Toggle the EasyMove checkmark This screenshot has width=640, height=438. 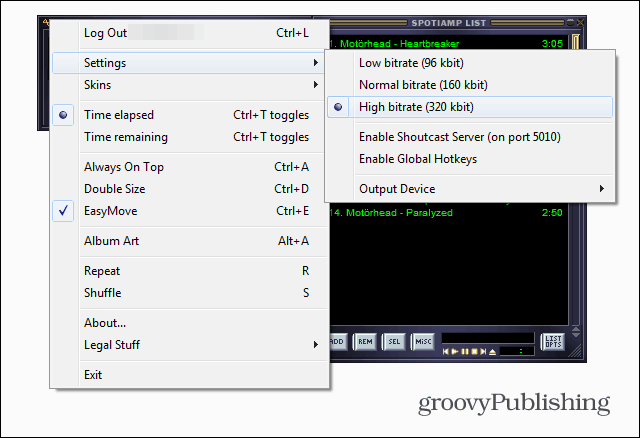tap(189, 211)
